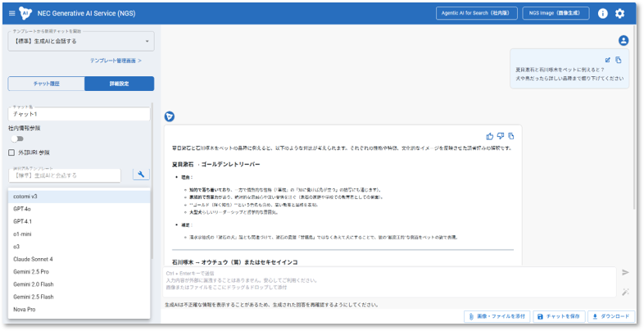Check the 外部URL参照 checkbox

[11, 152]
